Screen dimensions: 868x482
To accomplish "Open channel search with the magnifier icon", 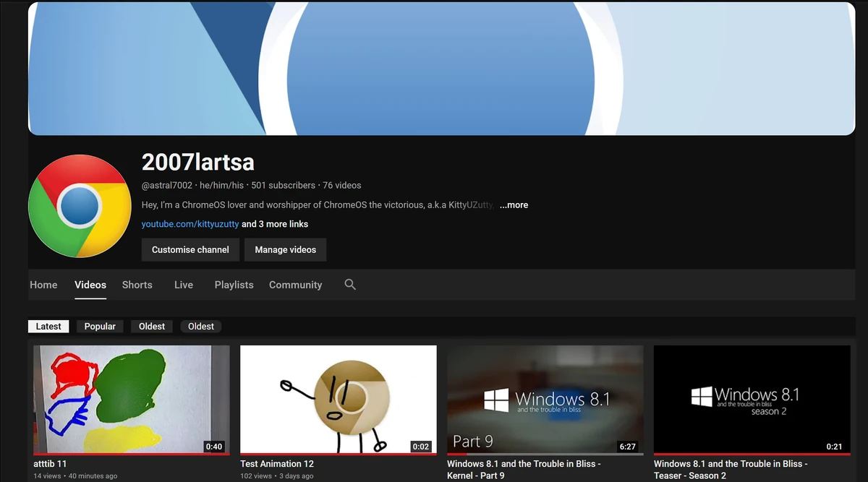I will (350, 285).
